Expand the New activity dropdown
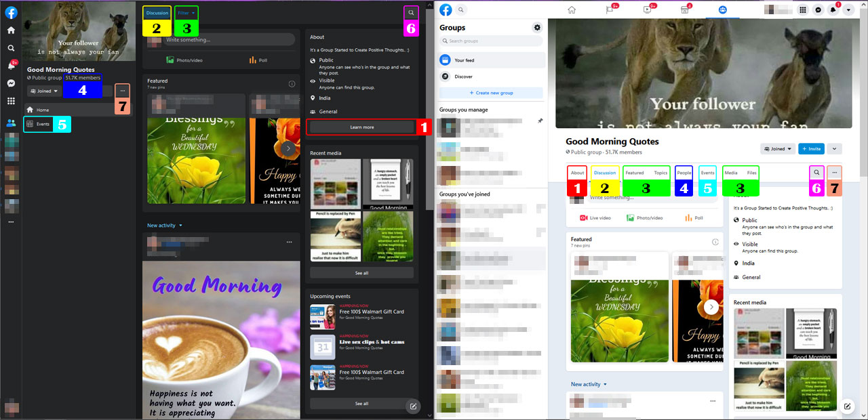 (x=588, y=384)
